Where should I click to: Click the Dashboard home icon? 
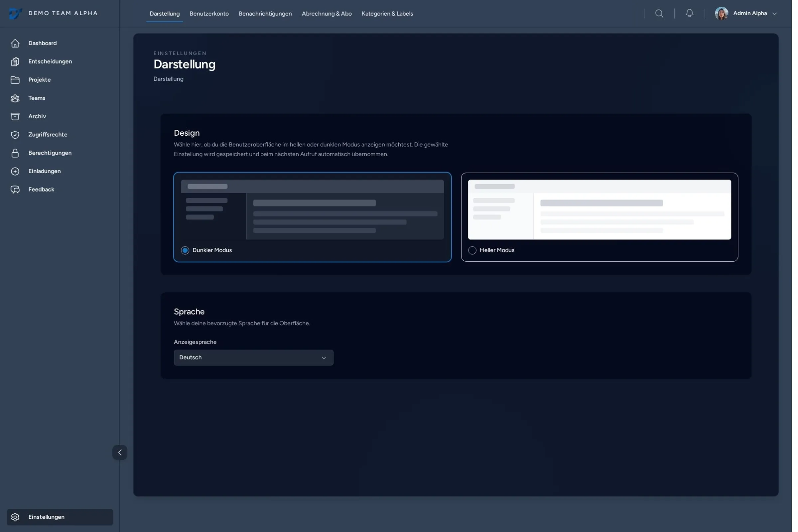15,43
